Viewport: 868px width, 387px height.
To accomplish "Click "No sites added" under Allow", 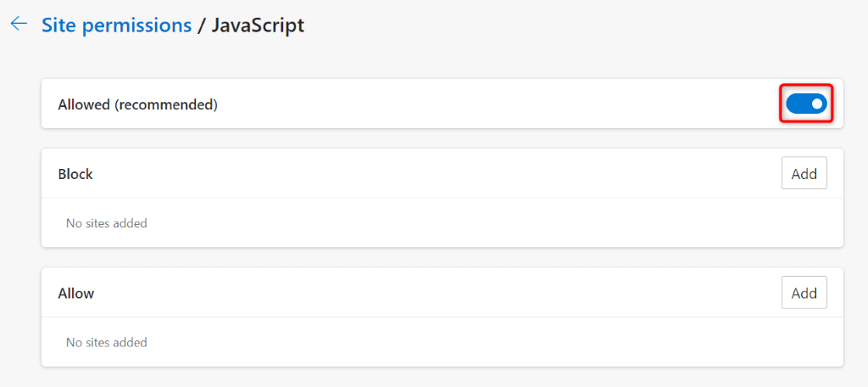I will coord(106,343).
